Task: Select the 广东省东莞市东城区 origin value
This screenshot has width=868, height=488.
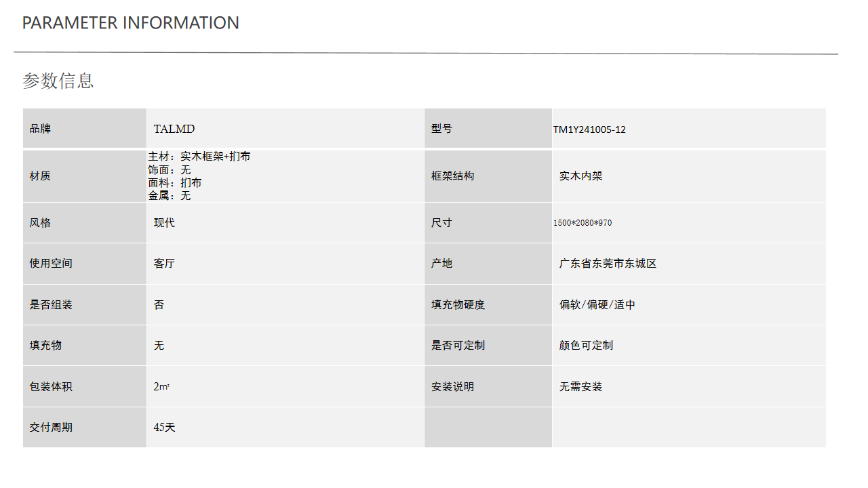Action: [608, 264]
